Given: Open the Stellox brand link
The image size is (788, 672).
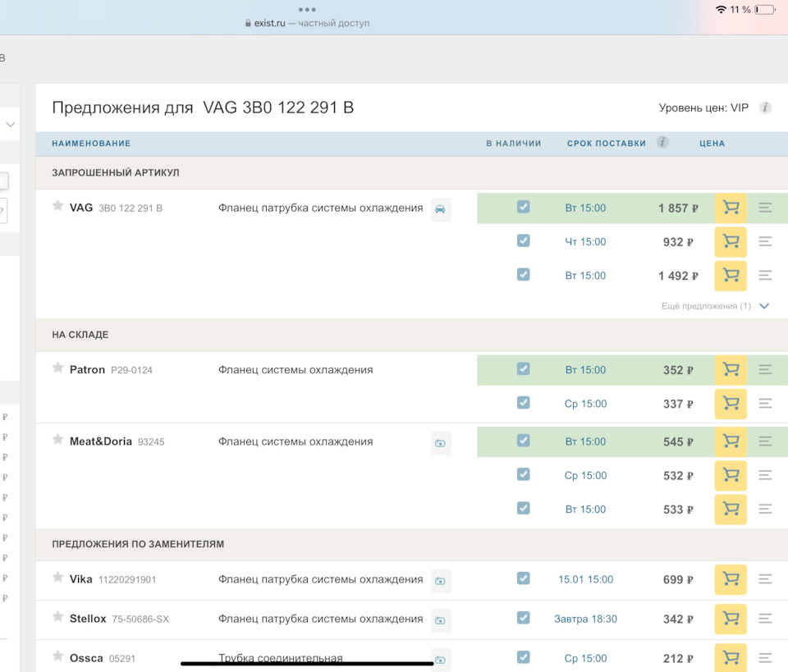Looking at the screenshot, I should tap(88, 619).
